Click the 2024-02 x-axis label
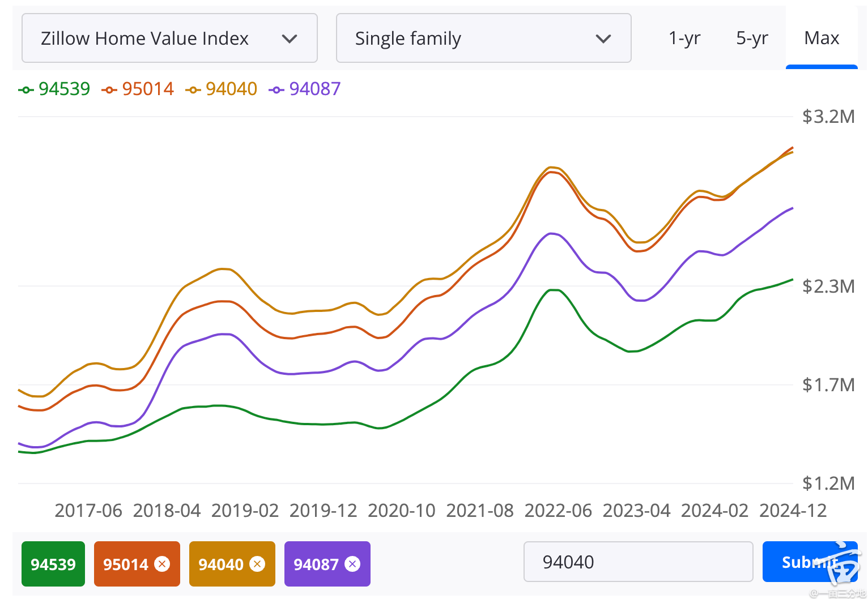 (715, 511)
